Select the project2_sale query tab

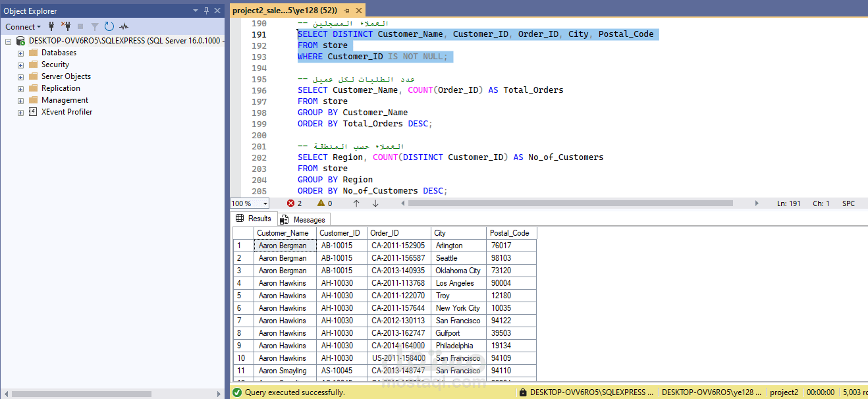click(x=285, y=11)
